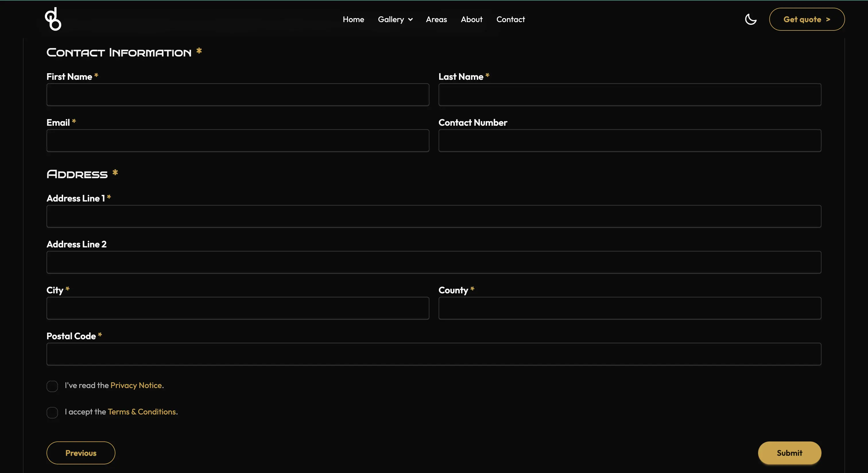
Task: Navigate to the Areas page
Action: pos(436,19)
